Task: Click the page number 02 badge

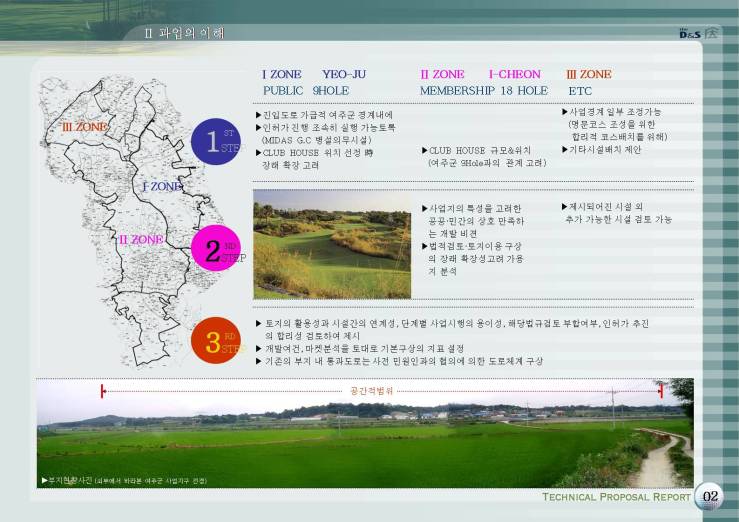Action: tap(711, 497)
